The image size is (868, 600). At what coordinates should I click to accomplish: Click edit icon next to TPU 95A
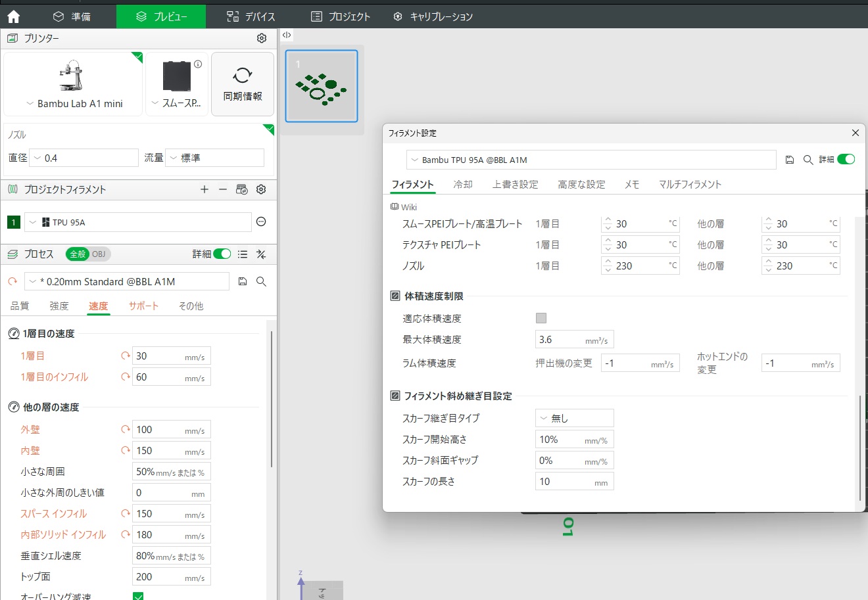[x=261, y=222]
